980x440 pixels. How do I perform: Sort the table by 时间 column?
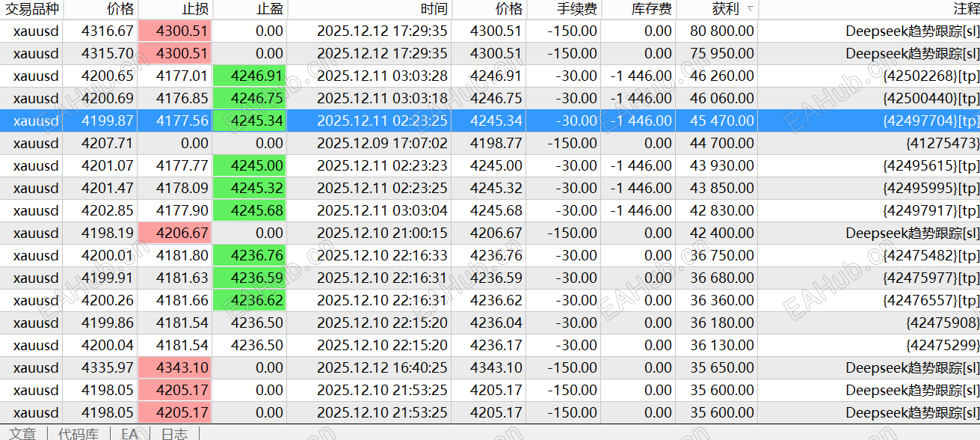[x=437, y=10]
